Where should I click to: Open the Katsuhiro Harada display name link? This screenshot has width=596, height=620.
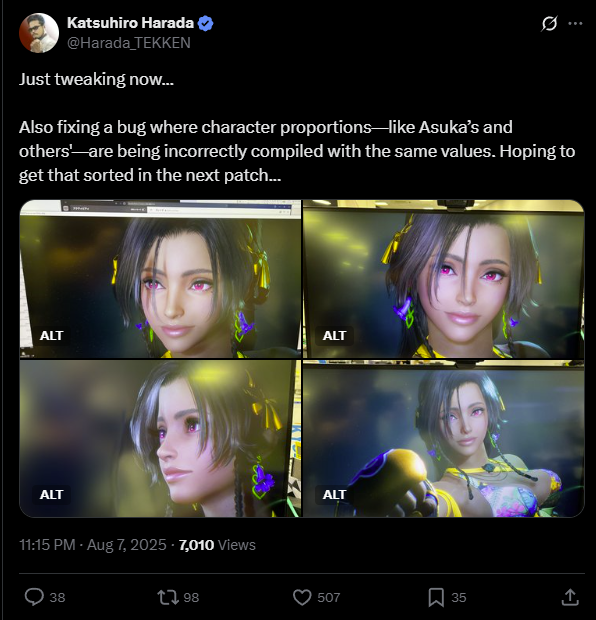130,23
